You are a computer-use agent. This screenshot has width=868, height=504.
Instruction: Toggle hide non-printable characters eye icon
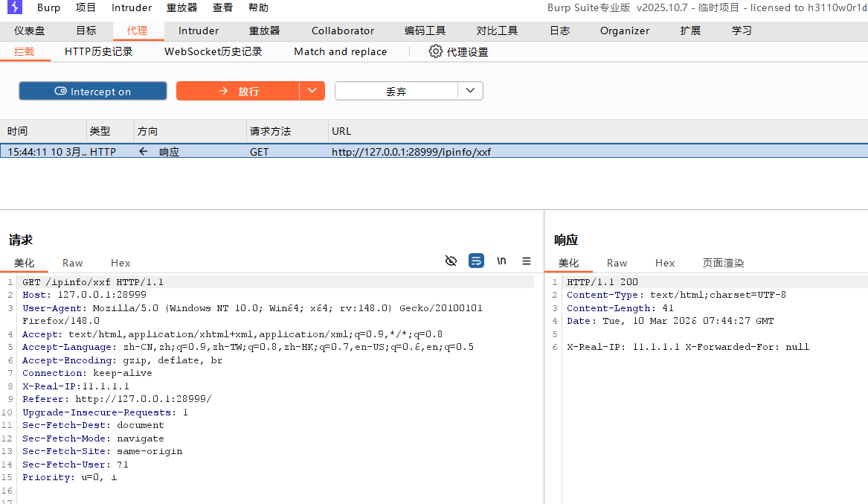pyautogui.click(x=451, y=261)
